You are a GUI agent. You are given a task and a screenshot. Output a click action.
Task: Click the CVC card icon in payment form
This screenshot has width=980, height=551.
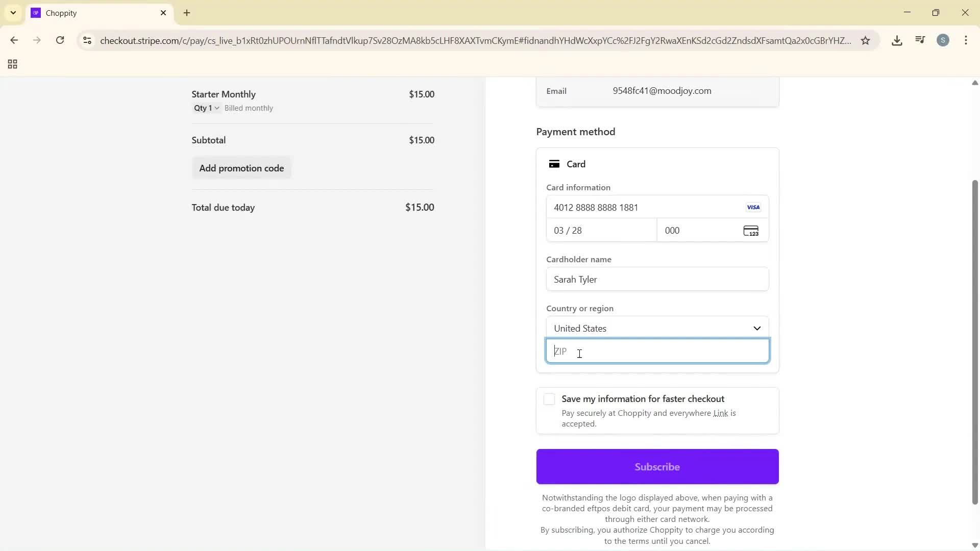751,231
